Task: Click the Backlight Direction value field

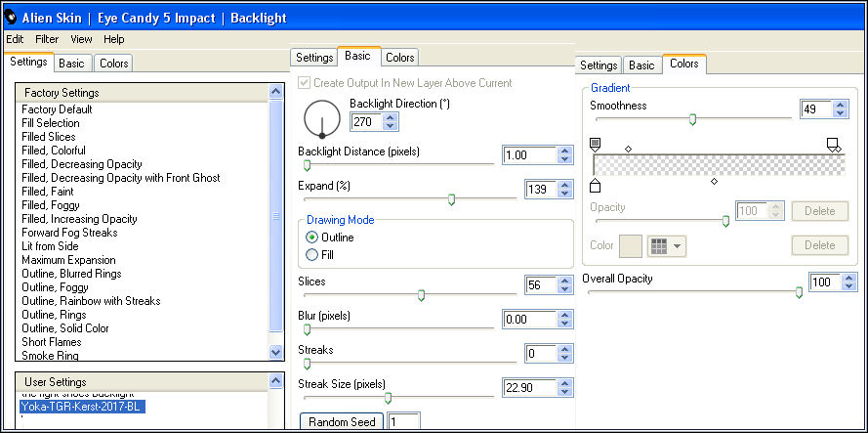Action: pos(366,121)
